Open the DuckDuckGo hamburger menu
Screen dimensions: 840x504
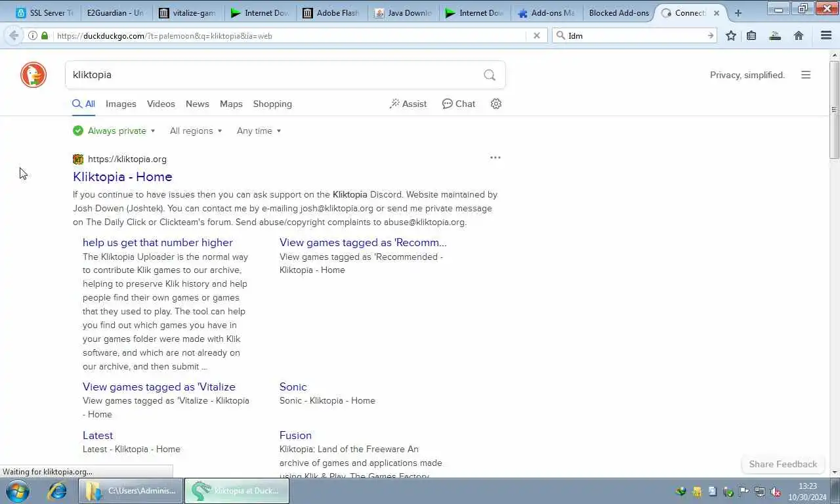point(806,75)
